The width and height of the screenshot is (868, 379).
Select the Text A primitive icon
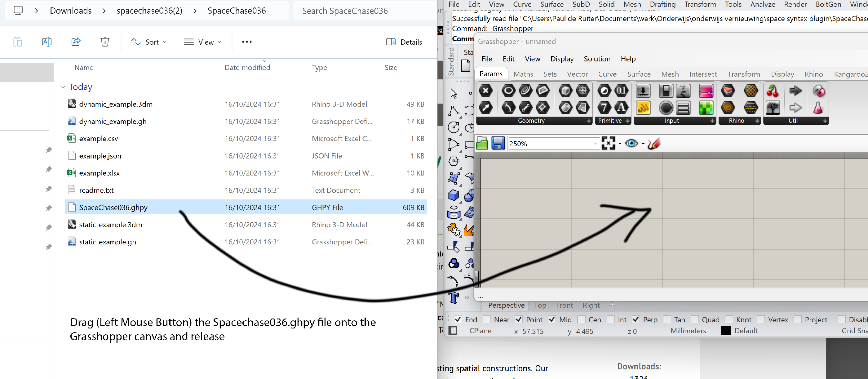621,108
